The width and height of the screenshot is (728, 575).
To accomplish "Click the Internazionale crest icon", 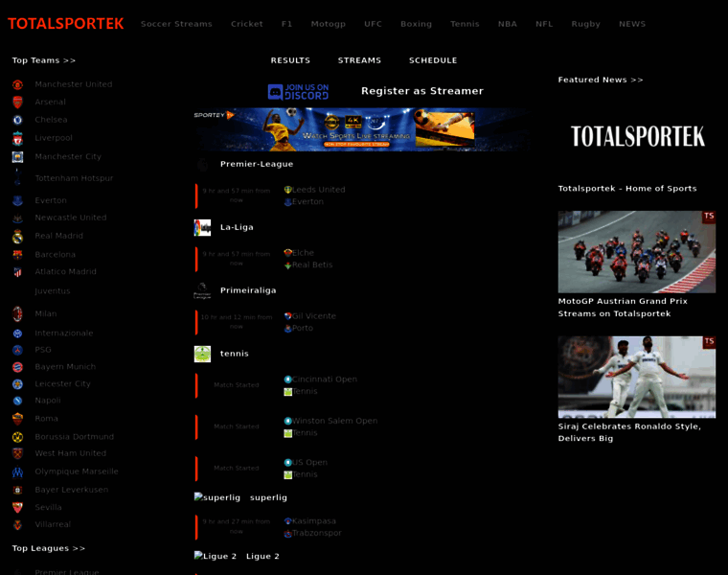I will (x=17, y=333).
